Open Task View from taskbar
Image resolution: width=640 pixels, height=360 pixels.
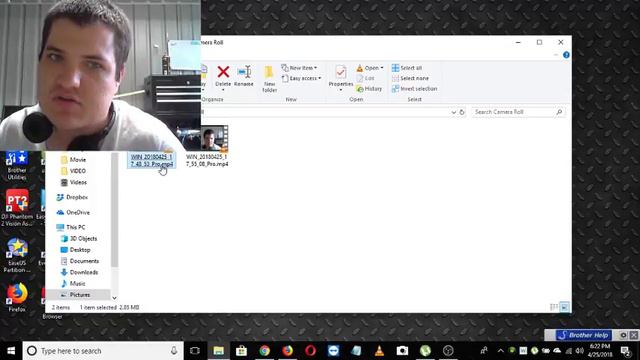tap(195, 351)
